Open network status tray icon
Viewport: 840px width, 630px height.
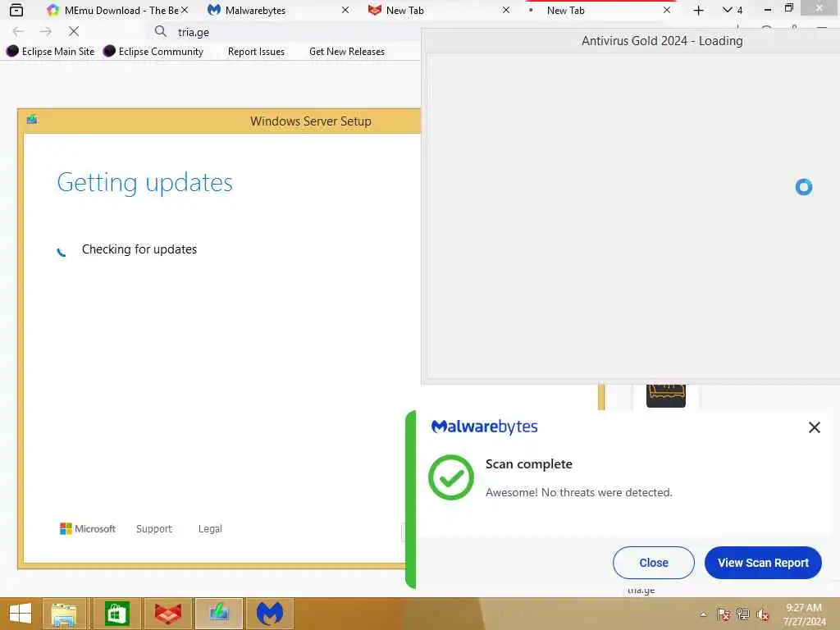point(743,614)
